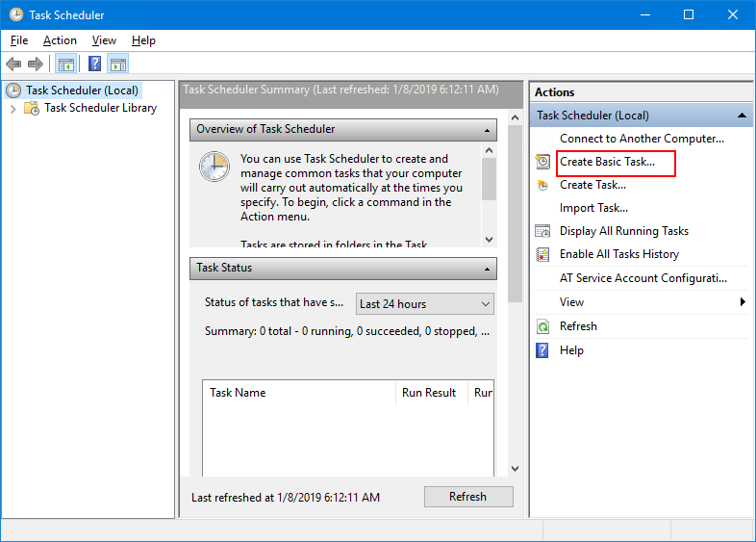Click 'Last refreshed at 1/8/2019 6:12:11 AM' text
This screenshot has width=756, height=542.
286,498
